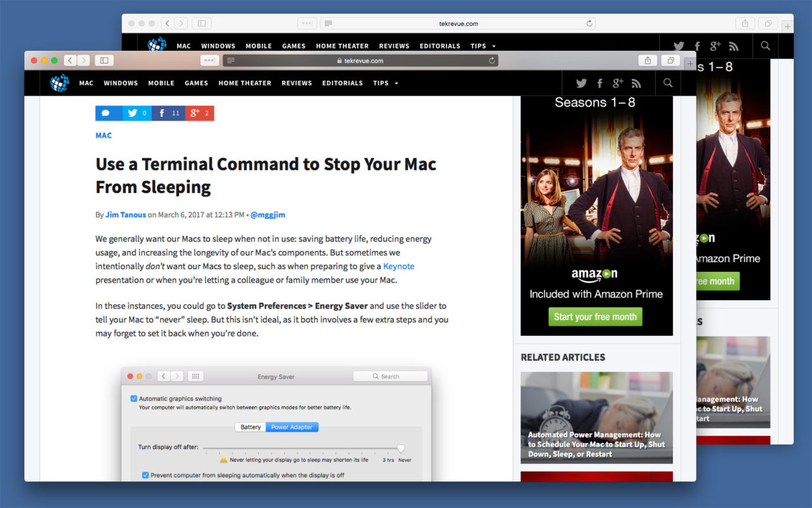Image resolution: width=812 pixels, height=508 pixels.
Task: Add a new tab in the rear Safari window
Action: pyautogui.click(x=788, y=26)
